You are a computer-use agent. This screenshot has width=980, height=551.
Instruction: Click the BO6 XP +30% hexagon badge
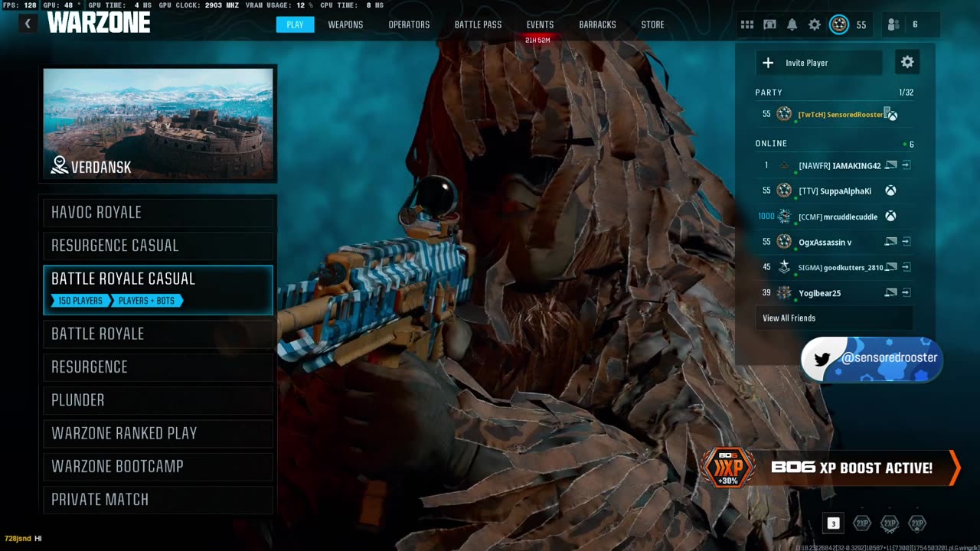[727, 468]
